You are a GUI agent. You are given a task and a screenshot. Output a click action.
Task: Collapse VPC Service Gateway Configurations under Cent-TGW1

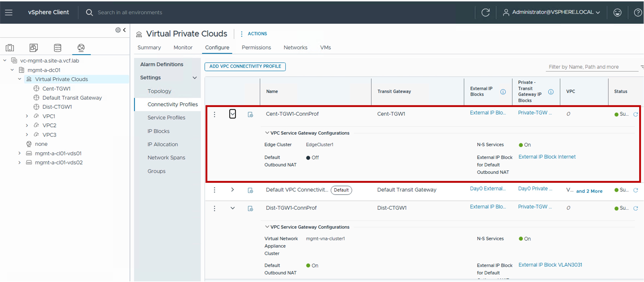[x=267, y=133]
